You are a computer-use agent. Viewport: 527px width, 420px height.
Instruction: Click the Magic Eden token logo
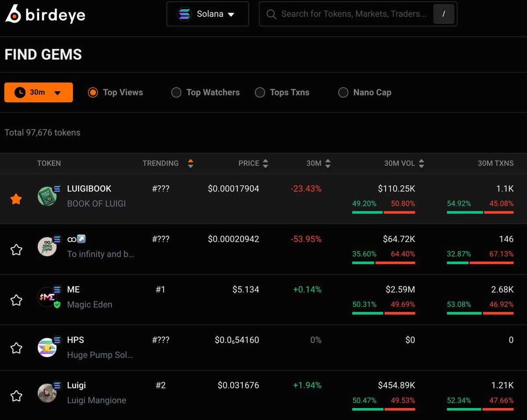(x=47, y=297)
